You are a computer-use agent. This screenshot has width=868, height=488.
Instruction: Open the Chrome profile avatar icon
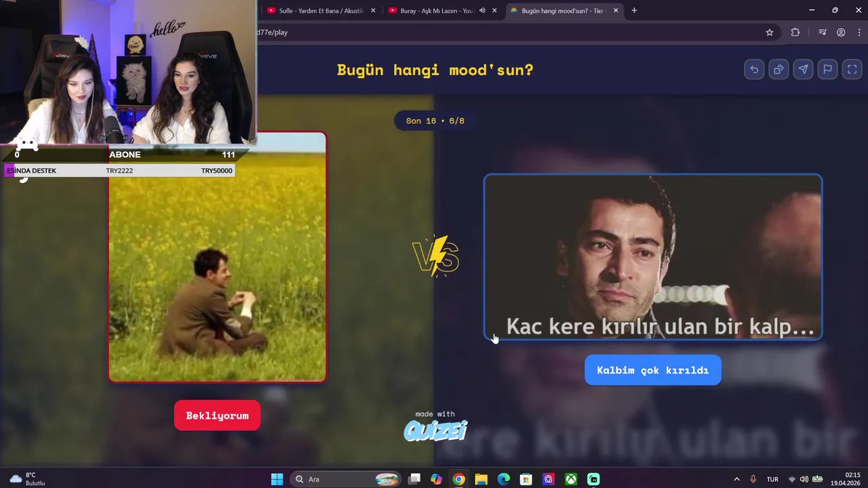(841, 33)
